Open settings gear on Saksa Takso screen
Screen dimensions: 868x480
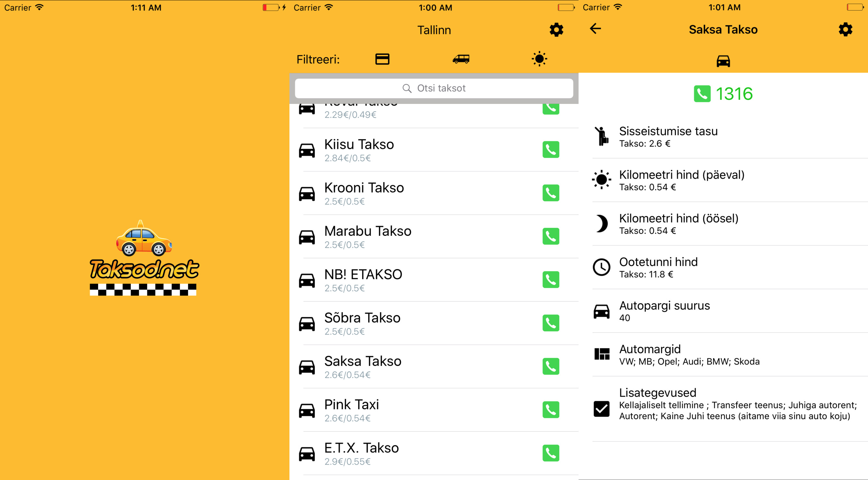pos(845,30)
